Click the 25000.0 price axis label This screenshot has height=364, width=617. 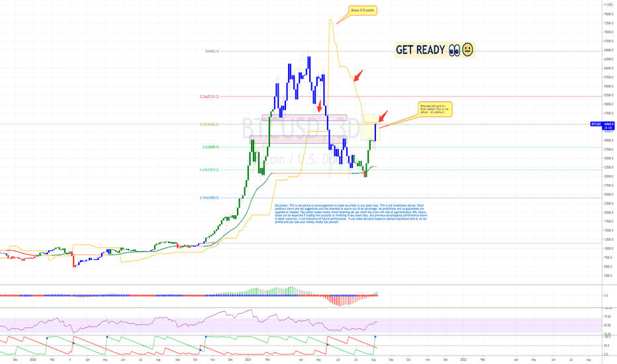pyautogui.click(x=608, y=195)
